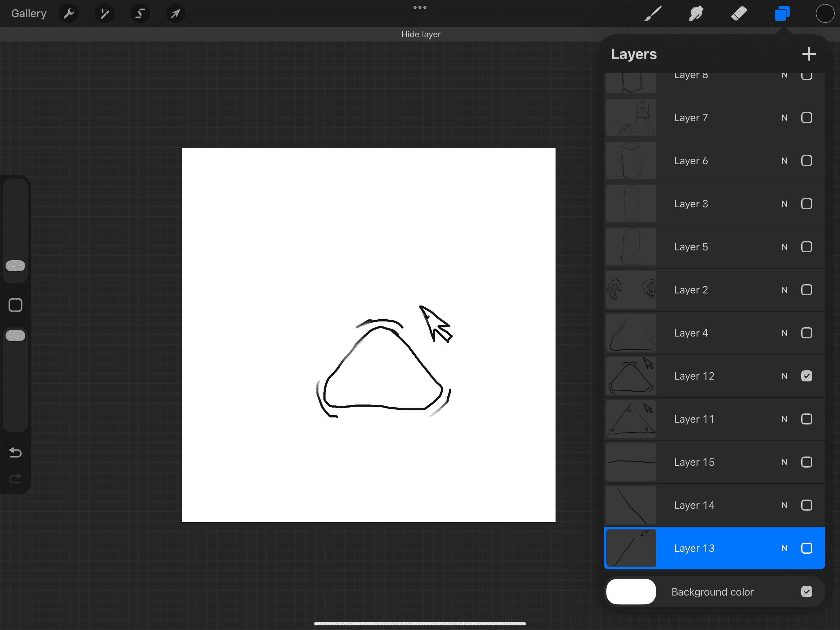Viewport: 840px width, 630px height.
Task: Open blend mode N for Layer 7
Action: point(784,118)
